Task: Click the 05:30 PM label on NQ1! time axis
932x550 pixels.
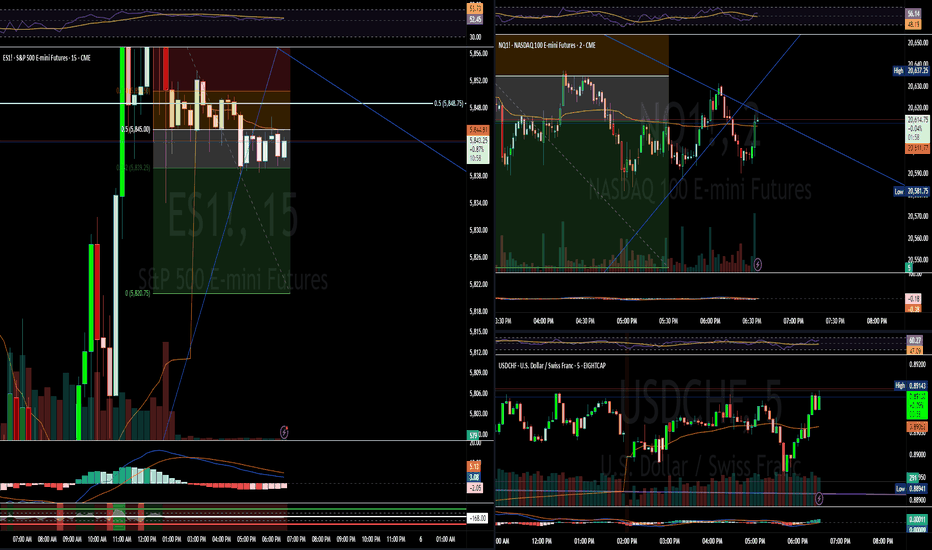Action: click(x=668, y=320)
